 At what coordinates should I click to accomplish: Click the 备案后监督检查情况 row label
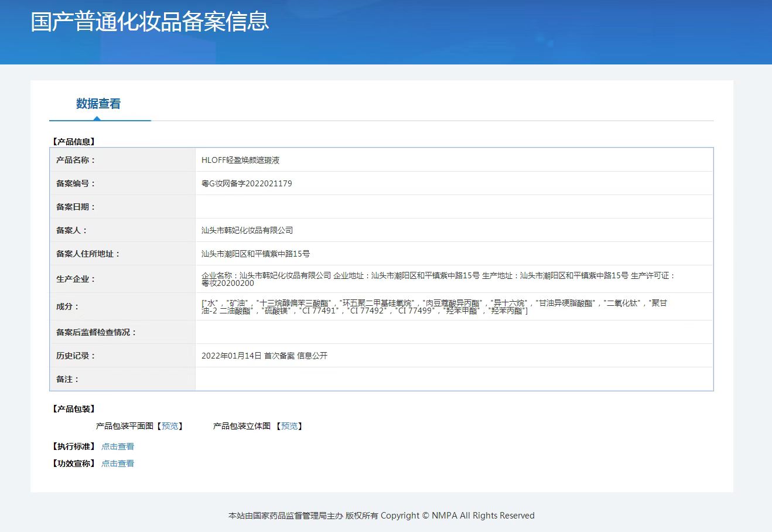coord(96,332)
